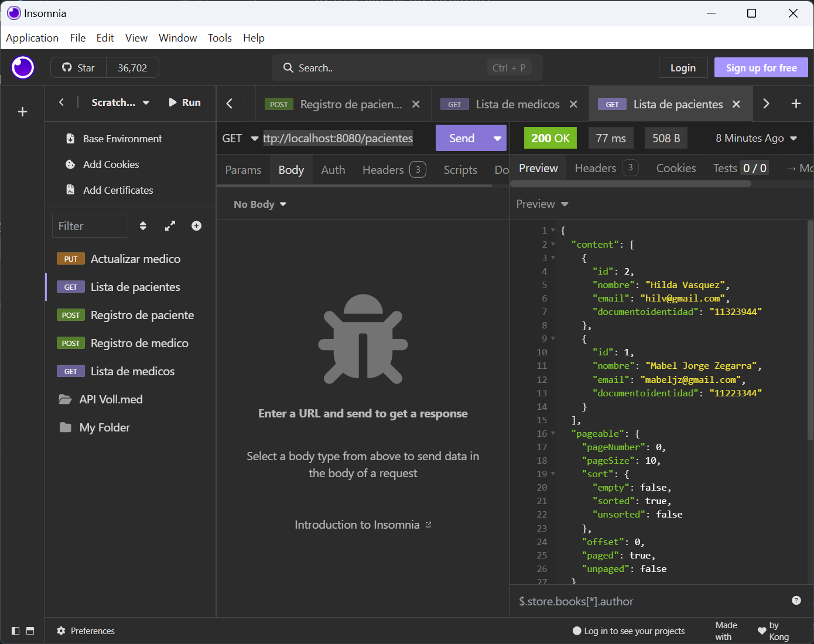The image size is (814, 644).
Task: Click the GitHub Star button
Action: click(78, 68)
